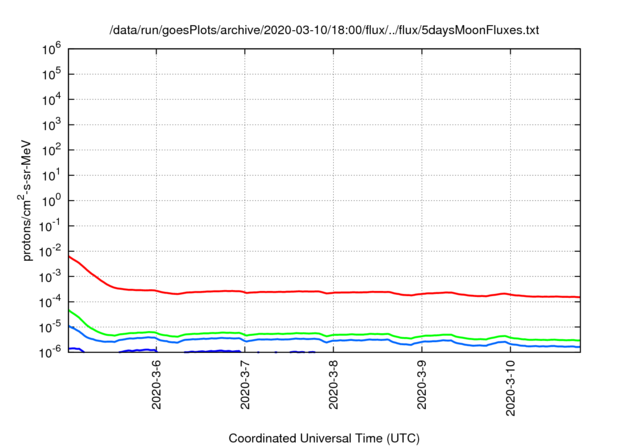640x448 pixels.
Task: Click the 10^5 y-axis tick label
Action: coord(51,74)
